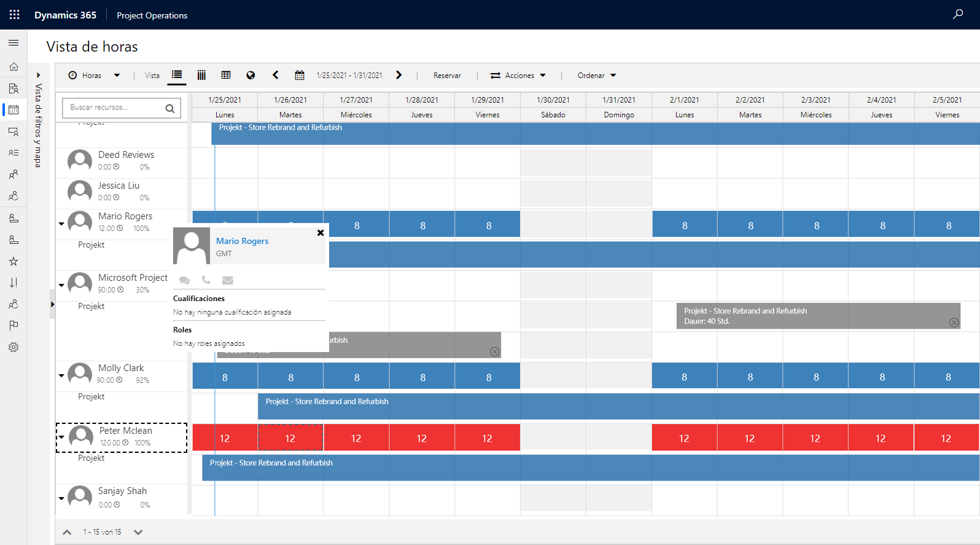Image resolution: width=980 pixels, height=545 pixels.
Task: Click the down-arrow exclamation sidebar icon
Action: pos(14,283)
